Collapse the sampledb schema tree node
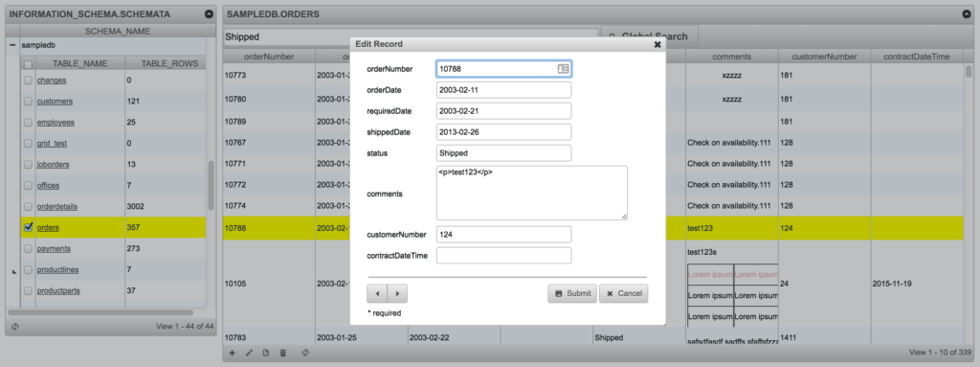This screenshot has height=367, width=980. click(12, 46)
